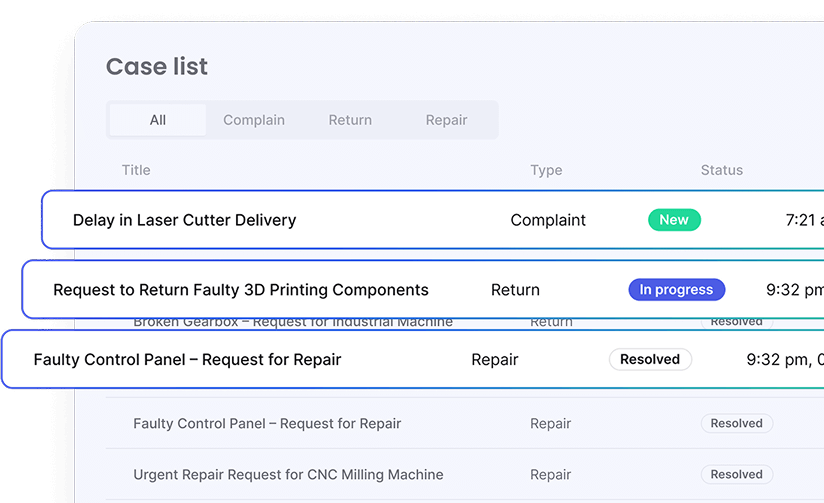Image resolution: width=824 pixels, height=503 pixels.
Task: Select the dimmed Faulty Control Panel row title
Action: (267, 424)
